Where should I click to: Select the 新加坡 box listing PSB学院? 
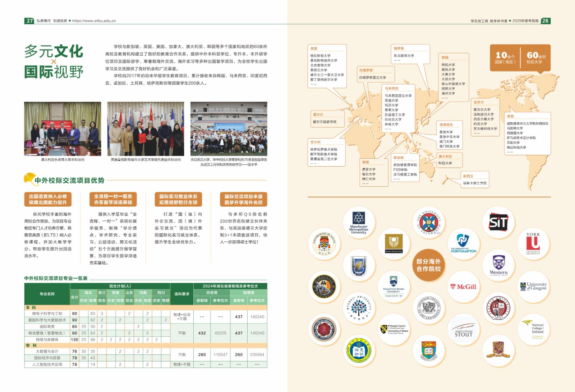coord(405,168)
